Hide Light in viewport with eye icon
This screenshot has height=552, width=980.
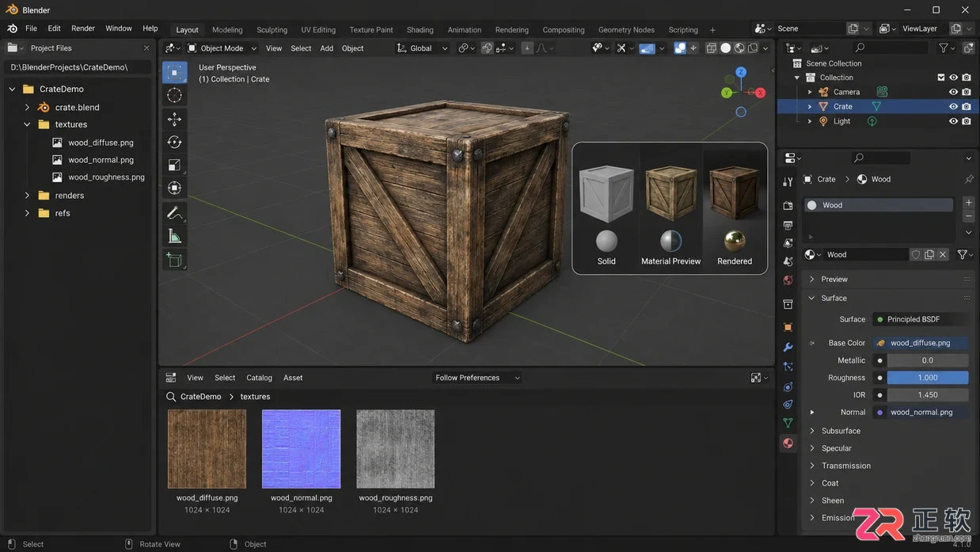point(953,121)
